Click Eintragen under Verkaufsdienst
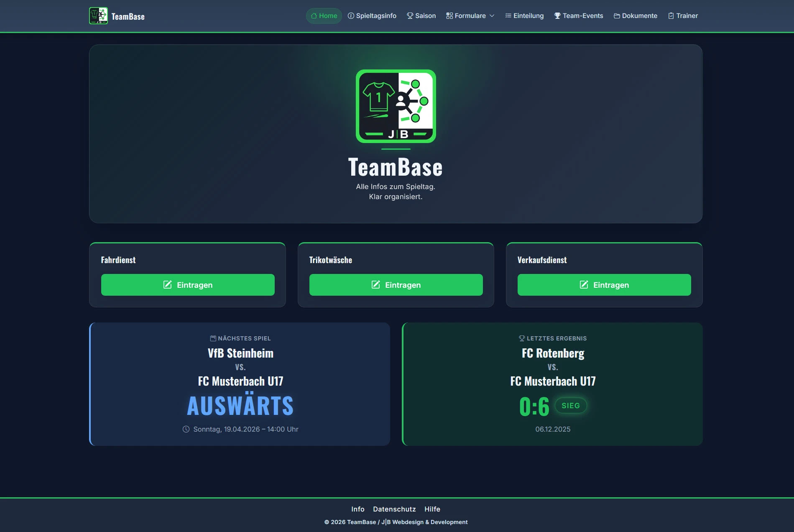The height and width of the screenshot is (532, 794). (604, 285)
